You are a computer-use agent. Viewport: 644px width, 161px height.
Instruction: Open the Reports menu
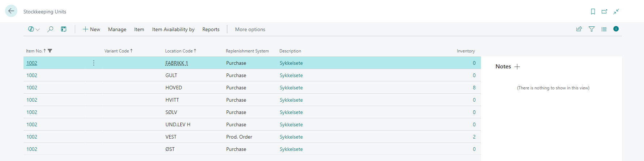211,29
